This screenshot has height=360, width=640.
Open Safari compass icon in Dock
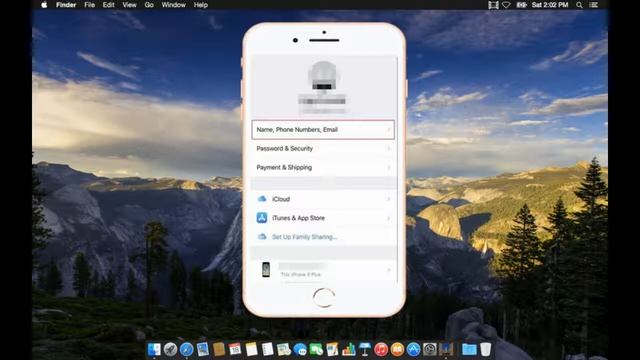point(187,349)
